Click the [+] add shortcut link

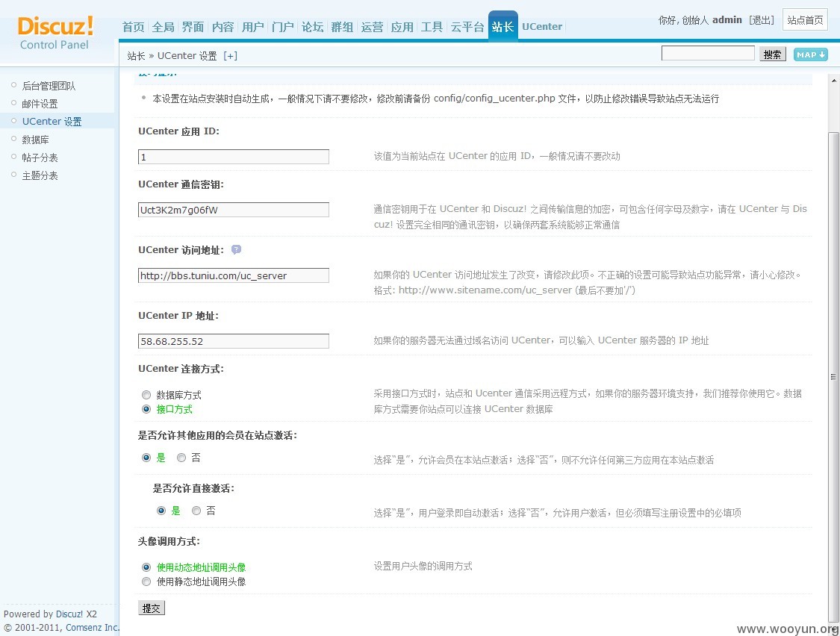pyautogui.click(x=231, y=56)
